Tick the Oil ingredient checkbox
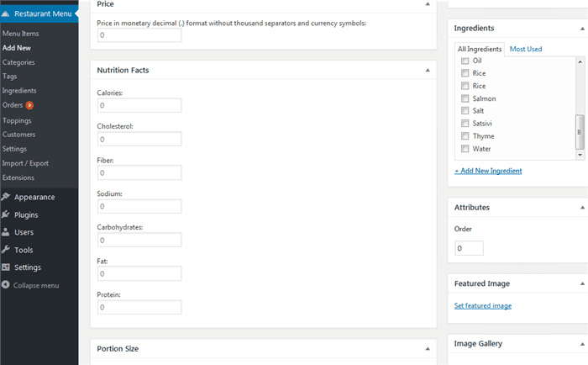The image size is (588, 365). click(x=465, y=61)
